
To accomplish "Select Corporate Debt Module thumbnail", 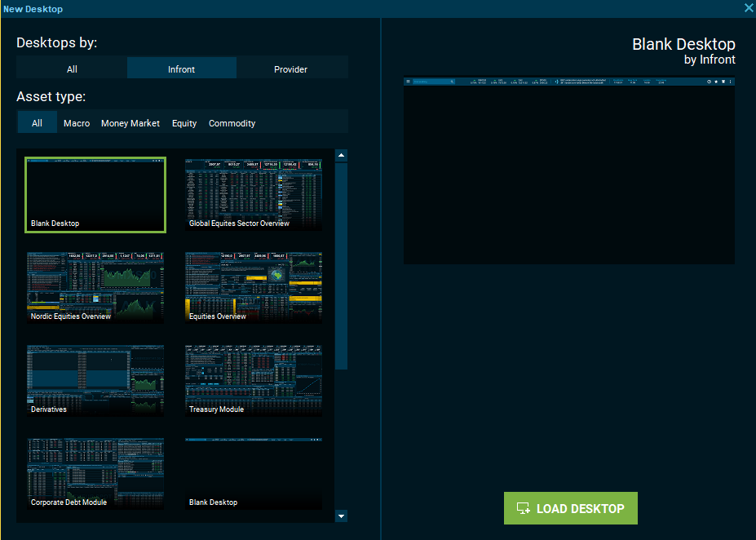I will [x=95, y=473].
